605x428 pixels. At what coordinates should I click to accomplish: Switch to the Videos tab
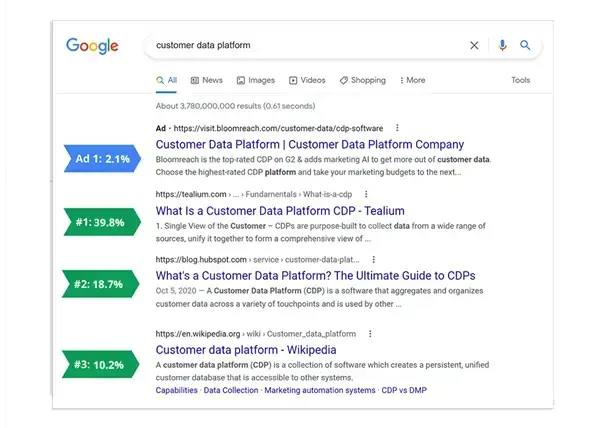tap(307, 80)
